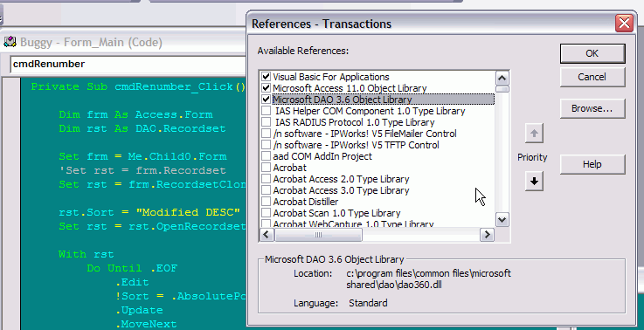Click '.MoveNext' code line
Viewport: 644px width, 330px height.
[146, 324]
